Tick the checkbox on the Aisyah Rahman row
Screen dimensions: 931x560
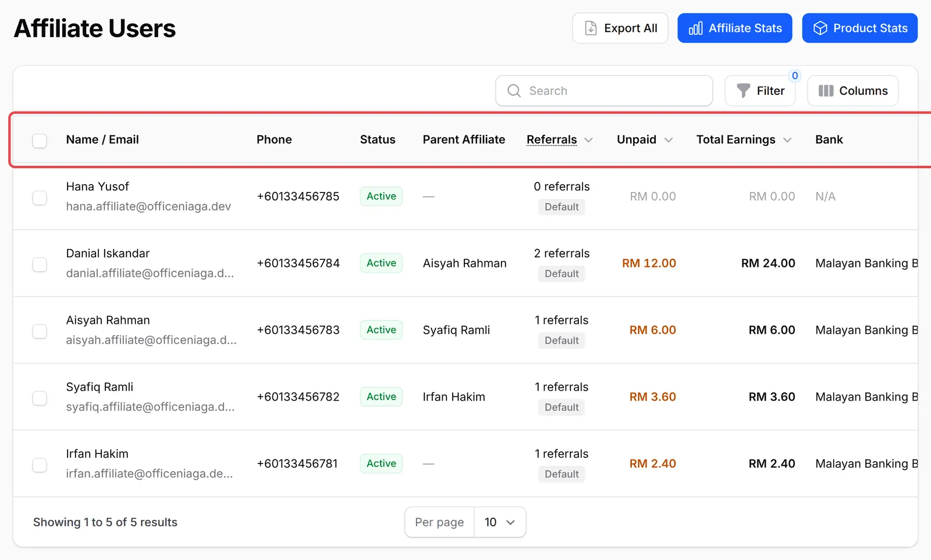tap(40, 331)
